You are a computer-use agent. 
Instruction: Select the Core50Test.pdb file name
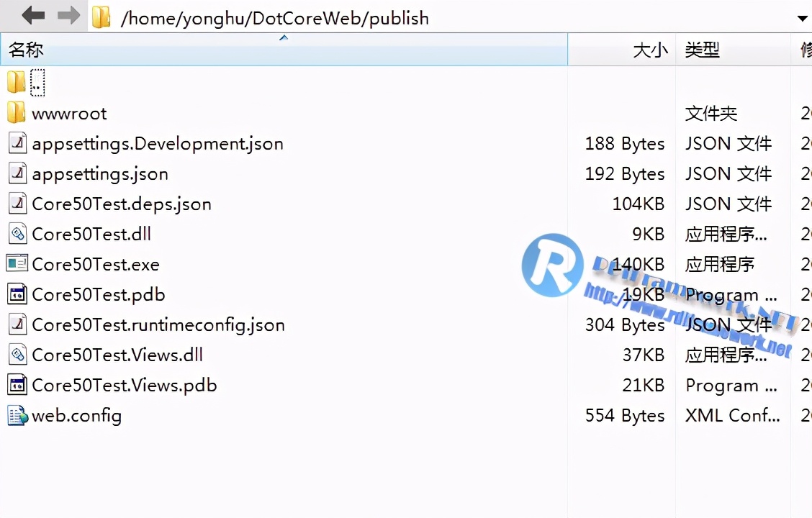coord(99,295)
